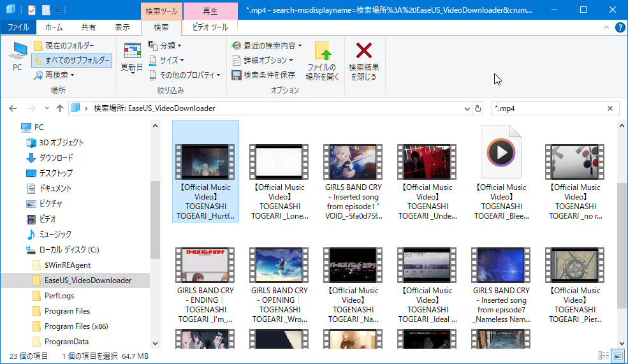Click 検索条件を保存 button
The height and width of the screenshot is (364, 628).
point(264,75)
